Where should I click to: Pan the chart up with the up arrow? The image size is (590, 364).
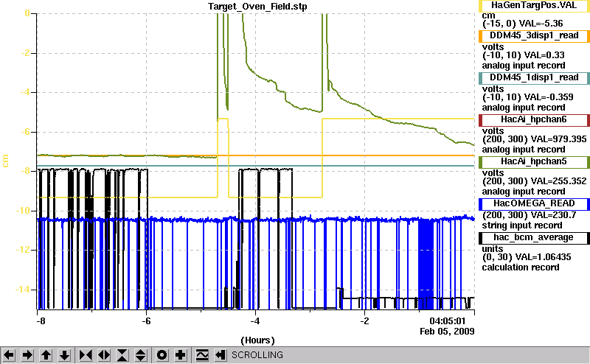point(46,355)
